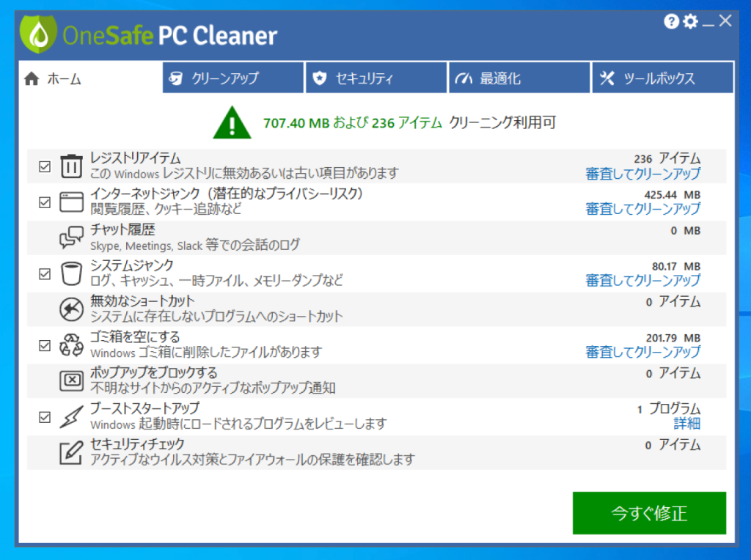Click the speedometer icon in 最適化 tab

click(x=464, y=78)
